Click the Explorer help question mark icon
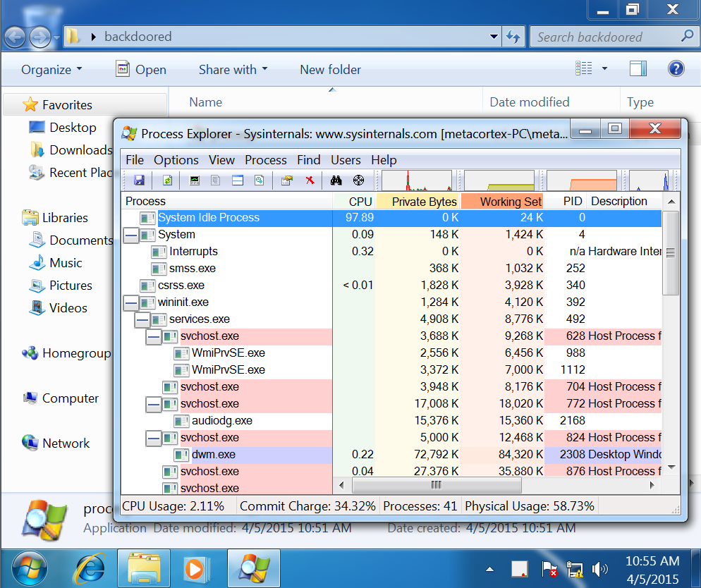701x588 pixels. point(676,68)
